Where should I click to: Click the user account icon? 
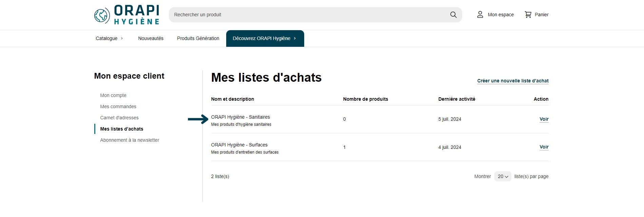click(480, 15)
